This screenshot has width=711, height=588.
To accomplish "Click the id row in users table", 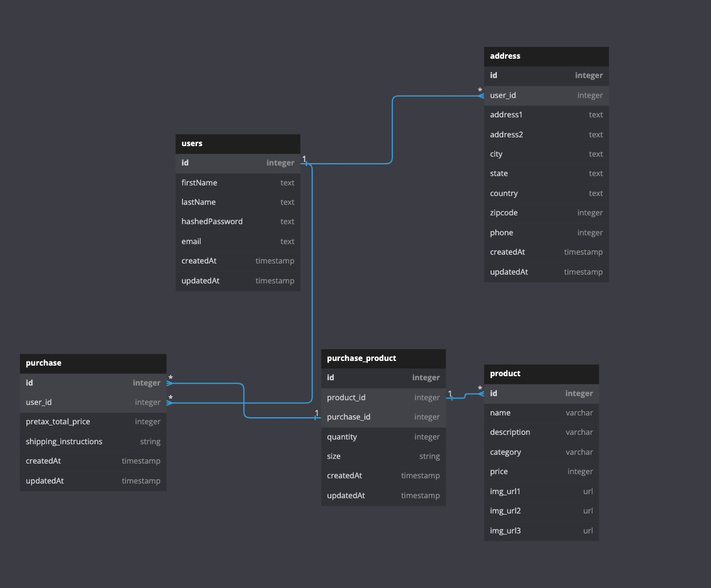I will [238, 163].
